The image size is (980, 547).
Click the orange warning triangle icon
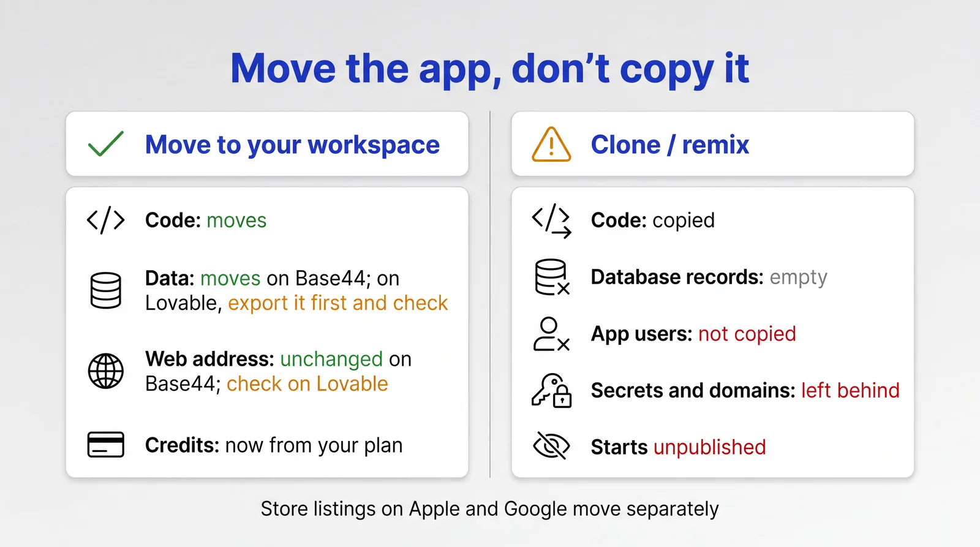tap(551, 145)
